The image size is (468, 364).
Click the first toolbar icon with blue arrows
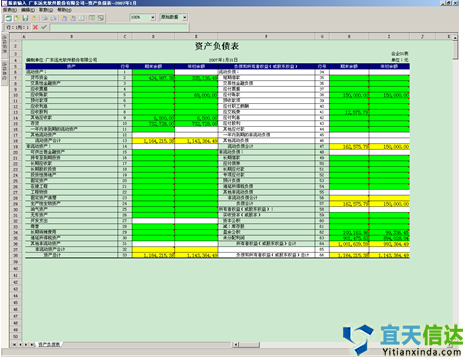pyautogui.click(x=9, y=18)
